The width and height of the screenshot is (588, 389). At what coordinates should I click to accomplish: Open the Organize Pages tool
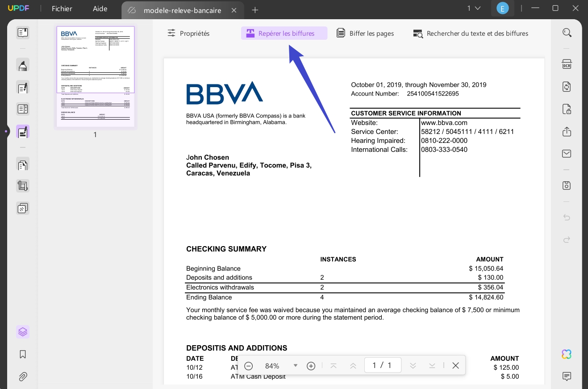point(23,164)
